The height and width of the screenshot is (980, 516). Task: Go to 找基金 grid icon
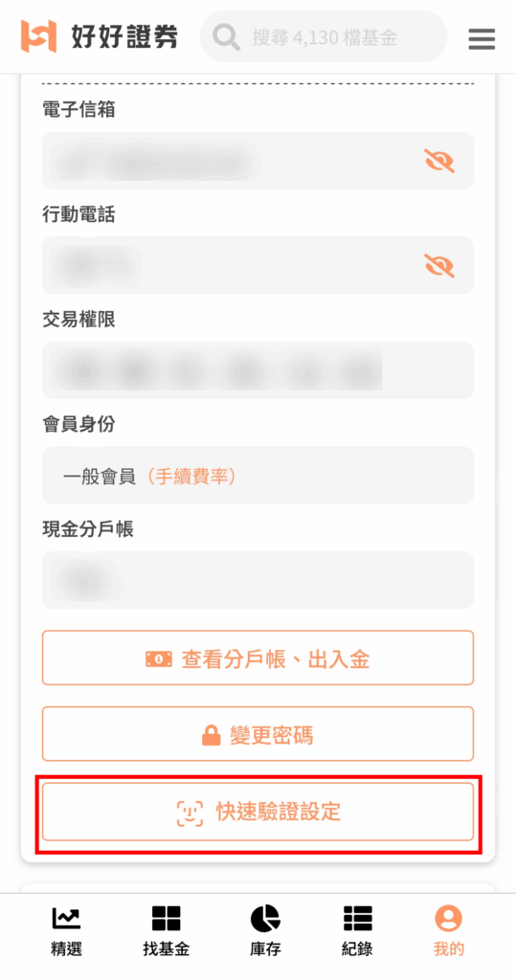point(166,931)
